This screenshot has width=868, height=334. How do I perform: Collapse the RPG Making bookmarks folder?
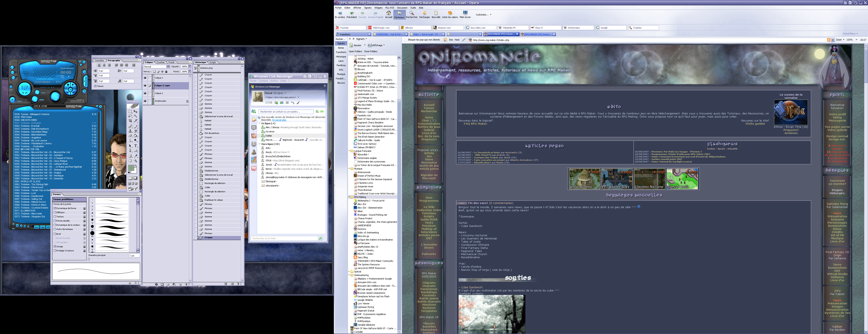[349, 197]
